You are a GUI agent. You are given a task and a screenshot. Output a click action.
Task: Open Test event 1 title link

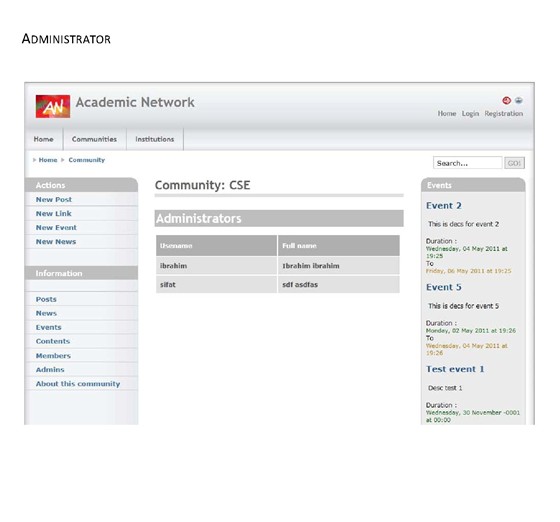tap(455, 369)
